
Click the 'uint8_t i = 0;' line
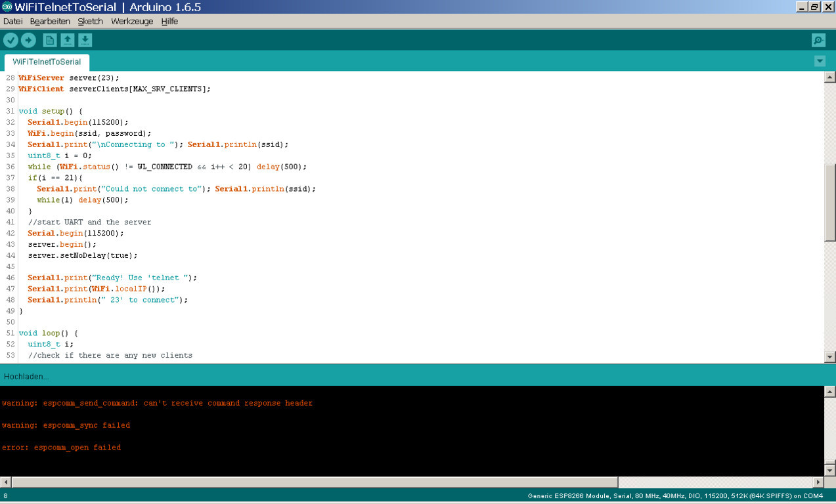[60, 156]
